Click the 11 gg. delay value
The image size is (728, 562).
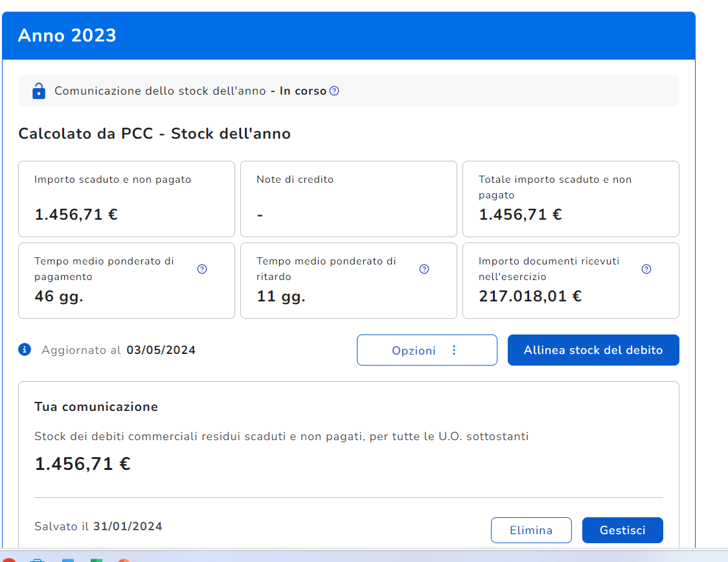[280, 297]
